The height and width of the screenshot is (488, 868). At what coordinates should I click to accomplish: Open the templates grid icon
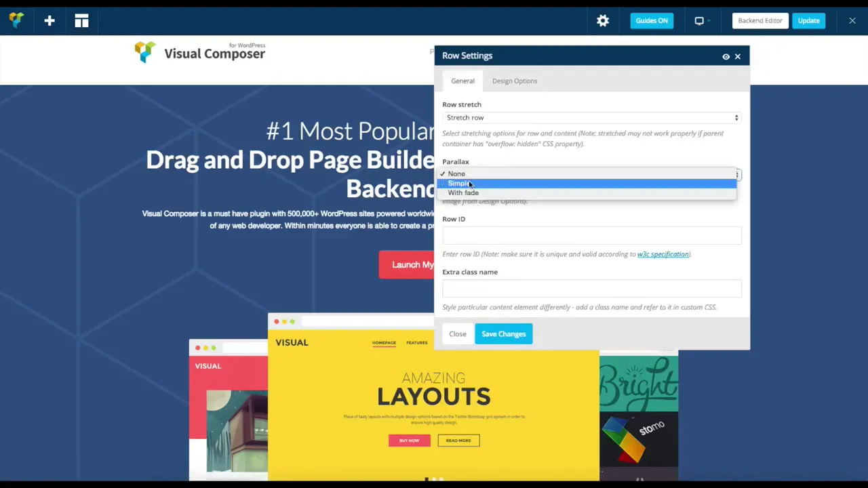click(x=81, y=21)
